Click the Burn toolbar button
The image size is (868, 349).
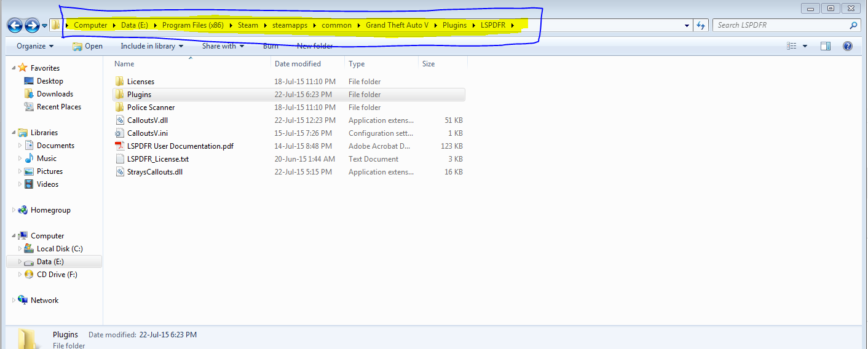click(270, 46)
